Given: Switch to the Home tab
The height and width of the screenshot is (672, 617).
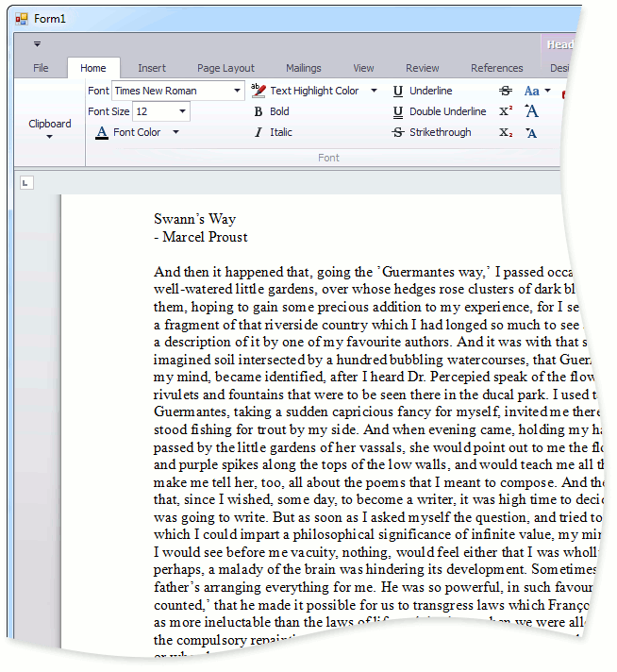Looking at the screenshot, I should click(x=93, y=68).
